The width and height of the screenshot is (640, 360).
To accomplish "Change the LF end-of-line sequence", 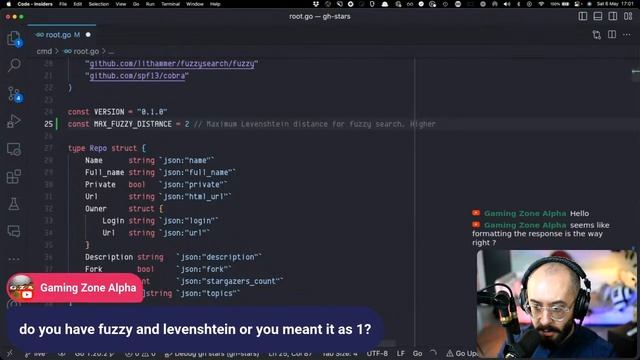I will [x=401, y=353].
